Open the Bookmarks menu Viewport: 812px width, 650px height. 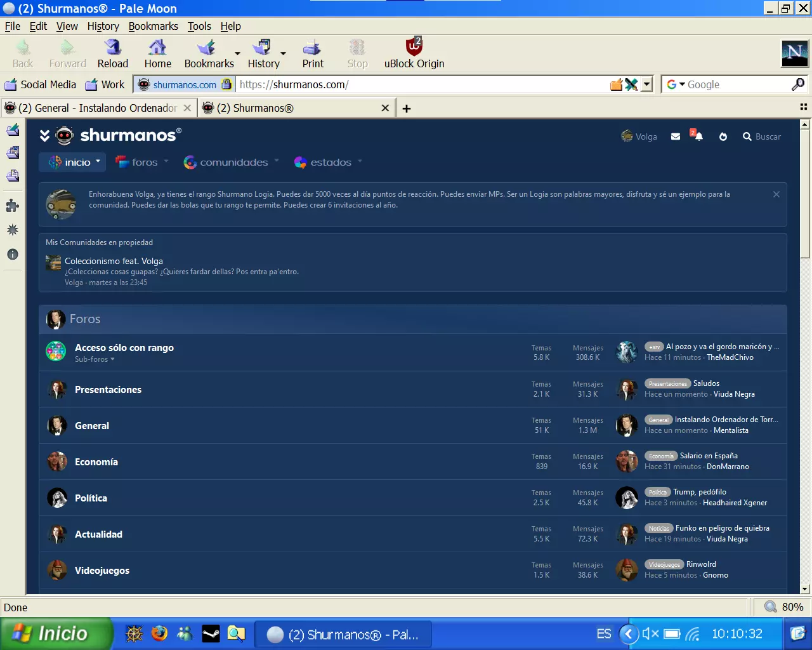tap(153, 26)
